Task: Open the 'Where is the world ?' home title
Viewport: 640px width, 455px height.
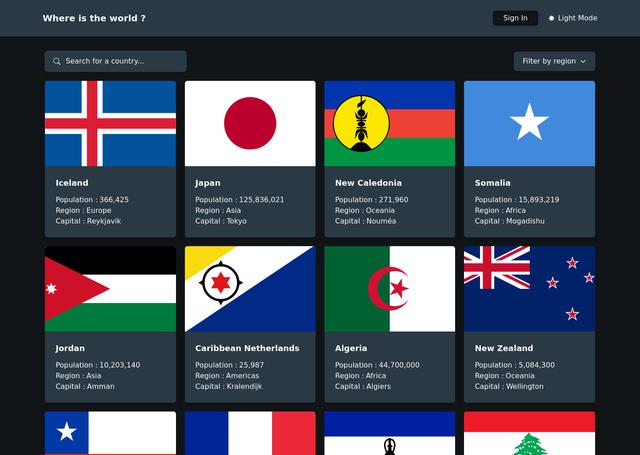Action: tap(94, 18)
